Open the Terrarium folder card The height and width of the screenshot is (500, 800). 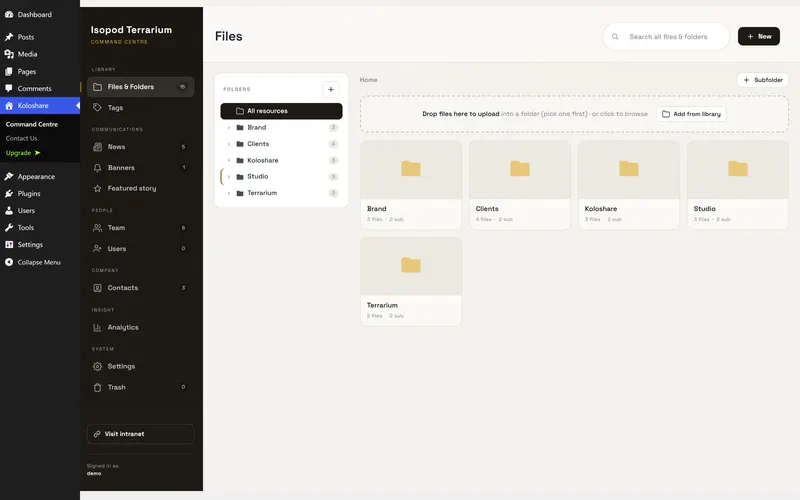(x=411, y=282)
